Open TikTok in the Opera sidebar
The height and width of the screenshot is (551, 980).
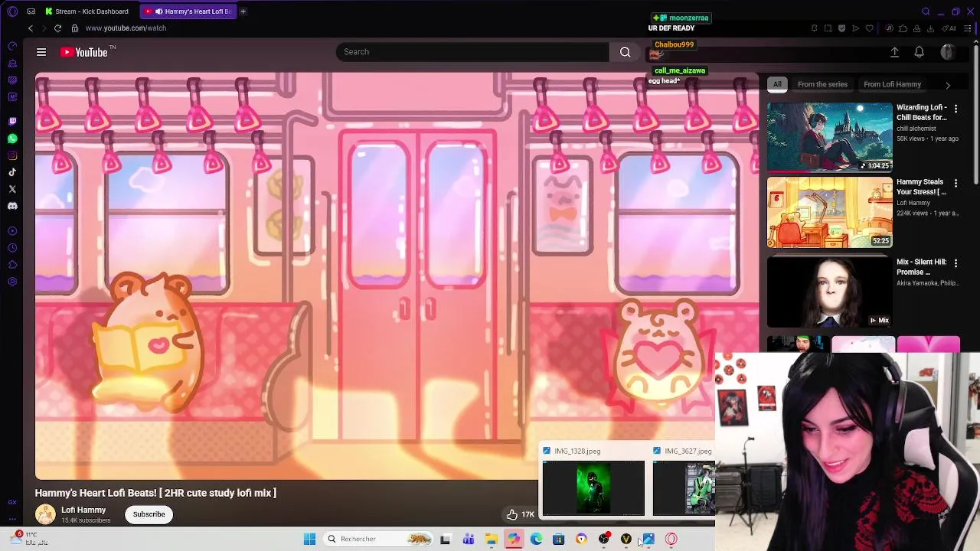tap(12, 172)
